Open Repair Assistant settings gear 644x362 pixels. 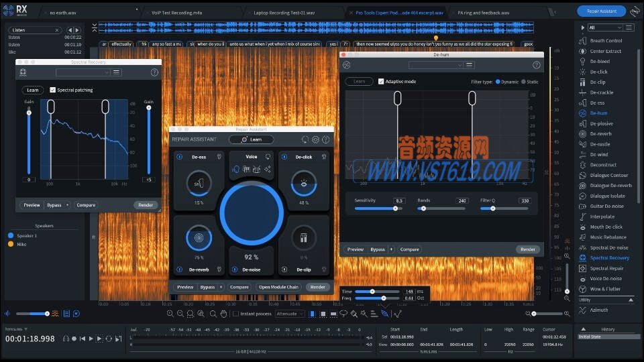point(315,139)
